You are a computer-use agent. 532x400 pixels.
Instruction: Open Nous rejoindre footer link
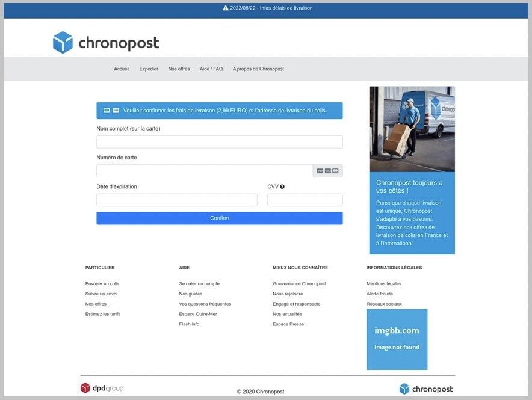tap(288, 294)
